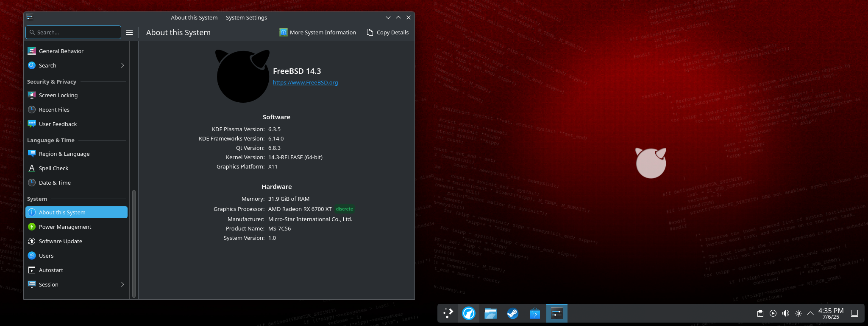Viewport: 868px width, 326px height.
Task: Click the About this System info icon
Action: tap(32, 212)
